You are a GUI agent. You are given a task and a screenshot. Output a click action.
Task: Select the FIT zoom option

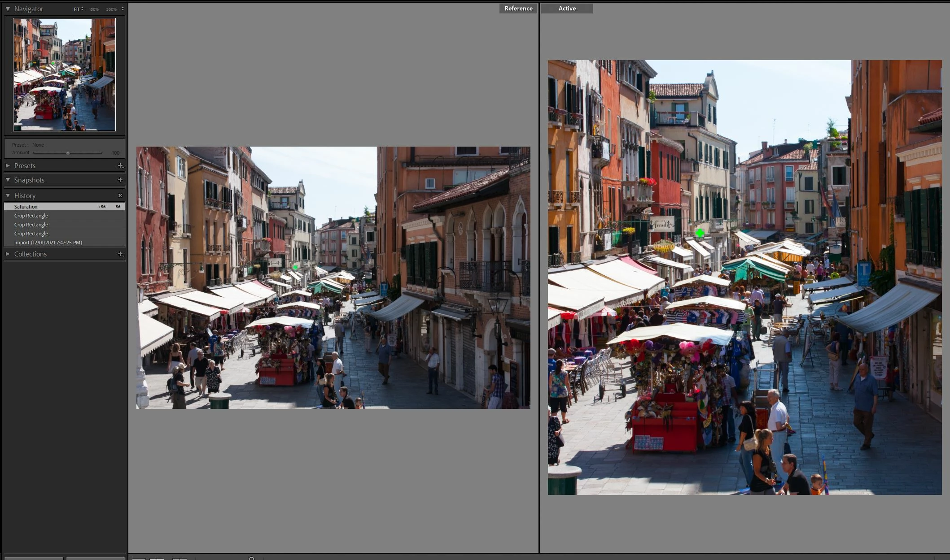point(76,9)
